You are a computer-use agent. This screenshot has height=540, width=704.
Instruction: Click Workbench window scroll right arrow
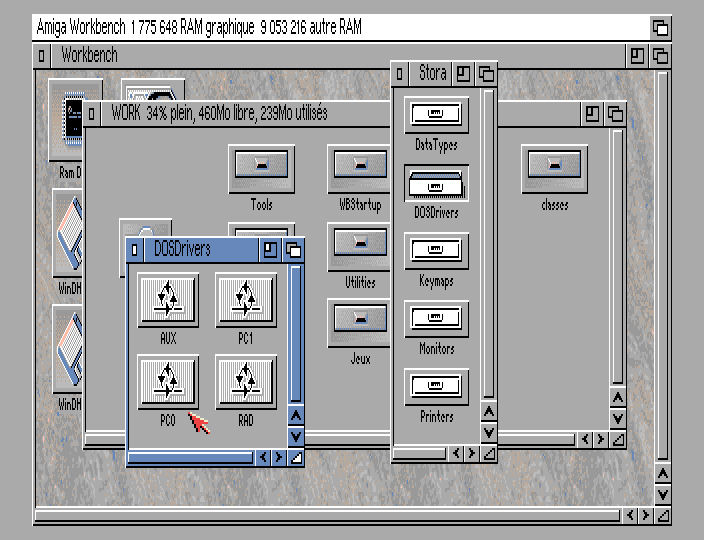click(x=646, y=515)
